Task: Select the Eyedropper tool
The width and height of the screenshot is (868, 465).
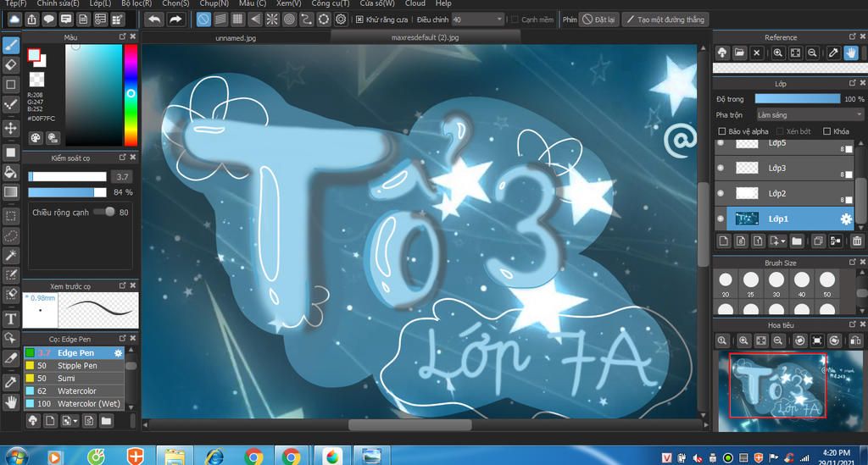Action: (x=11, y=381)
